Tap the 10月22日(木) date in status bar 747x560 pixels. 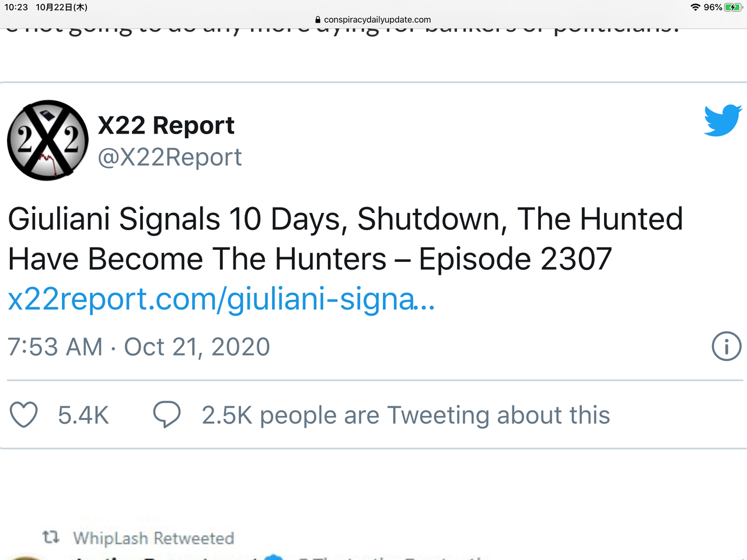61,8
